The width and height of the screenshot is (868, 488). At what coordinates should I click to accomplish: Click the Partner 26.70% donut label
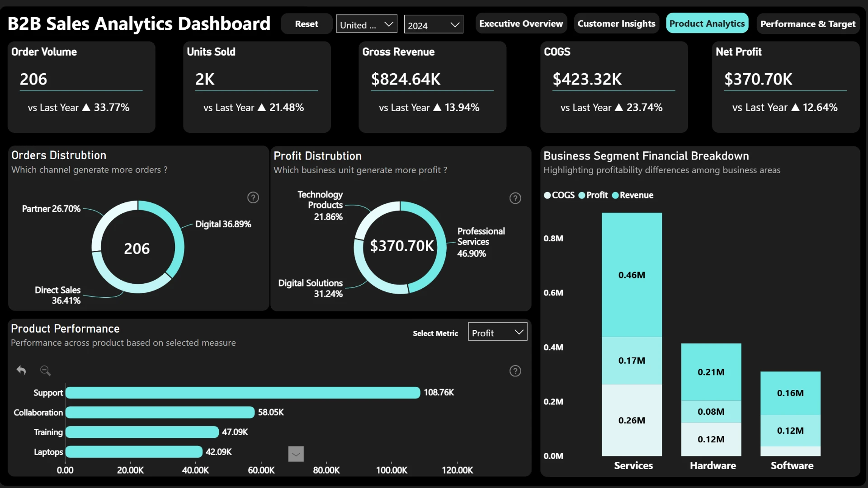tap(51, 209)
